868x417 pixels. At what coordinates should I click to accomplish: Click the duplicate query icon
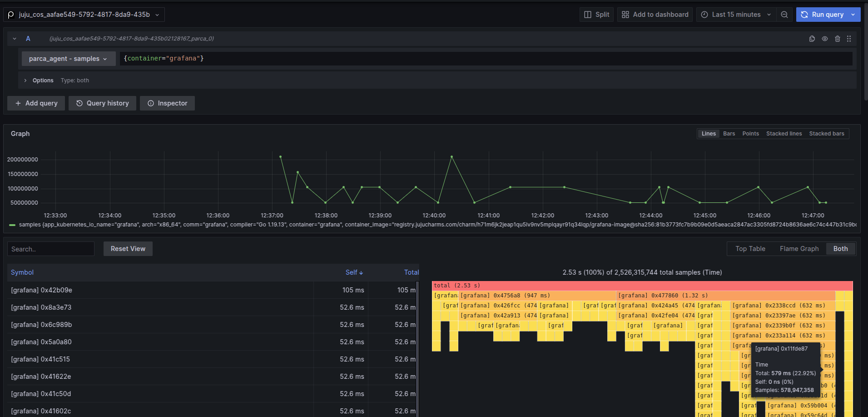click(x=812, y=39)
